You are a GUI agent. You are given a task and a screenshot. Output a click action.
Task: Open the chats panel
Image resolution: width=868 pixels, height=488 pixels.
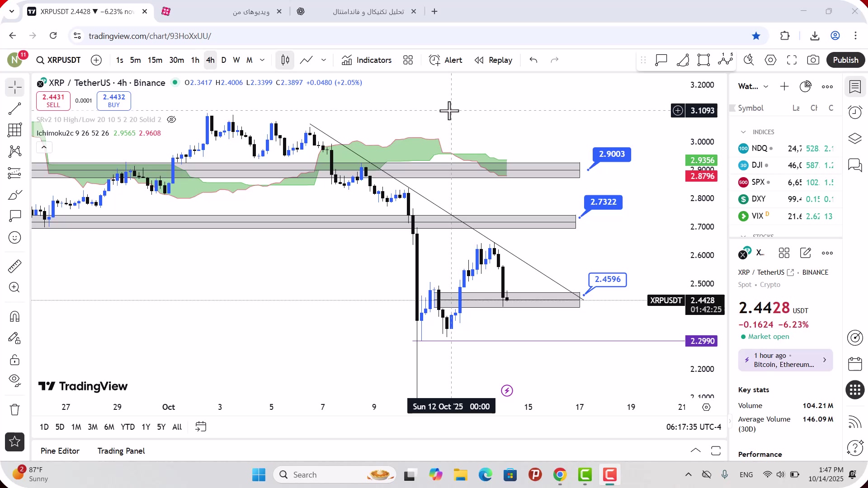[855, 165]
